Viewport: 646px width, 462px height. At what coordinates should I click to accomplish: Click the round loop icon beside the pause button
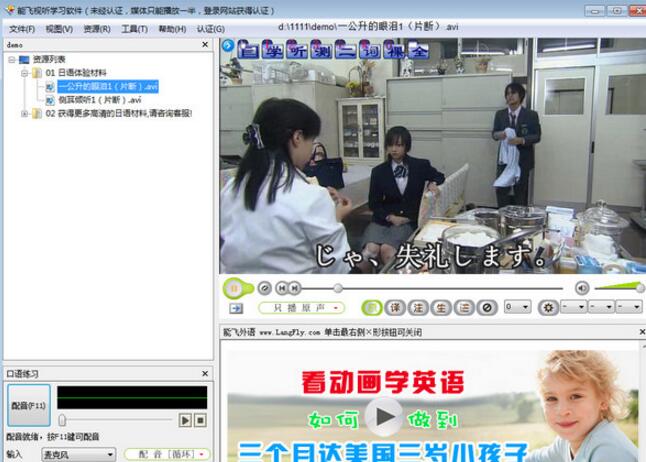(264, 288)
